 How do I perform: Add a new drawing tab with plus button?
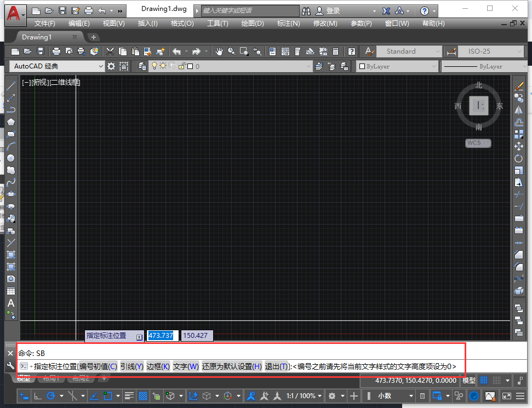(x=94, y=37)
